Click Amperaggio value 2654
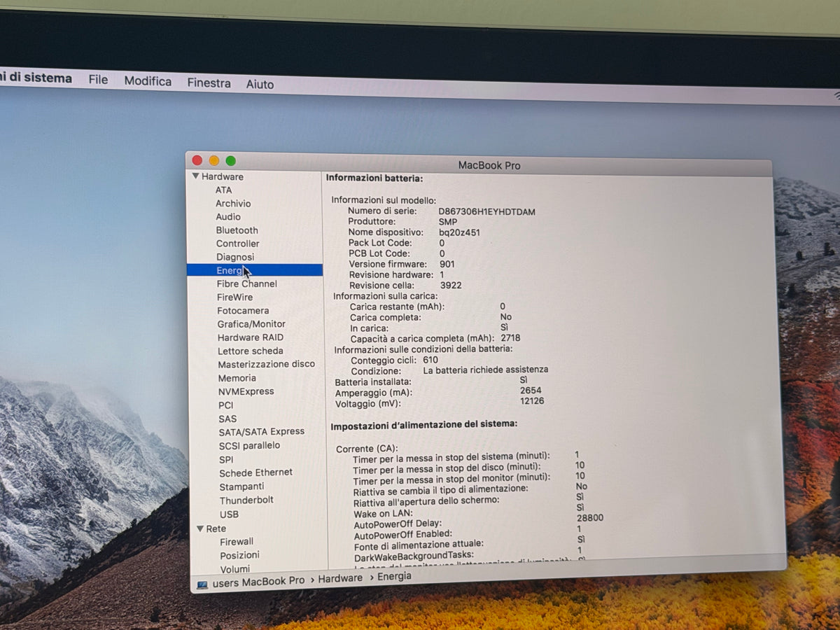840x630 pixels. pyautogui.click(x=530, y=390)
